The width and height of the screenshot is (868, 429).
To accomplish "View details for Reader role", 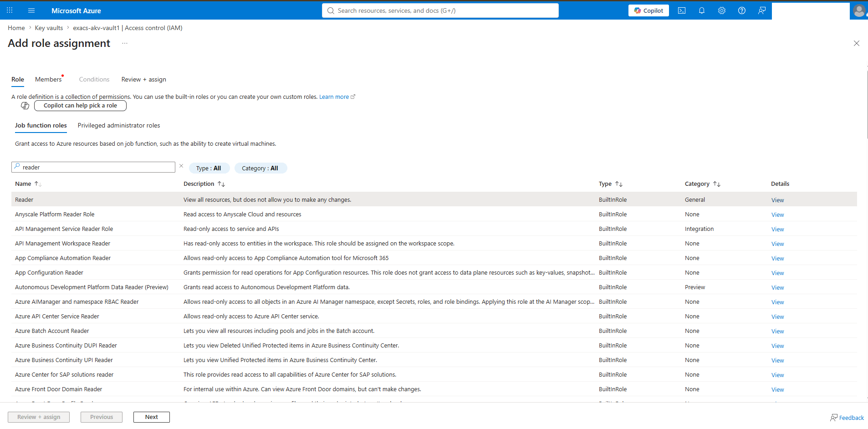I will pyautogui.click(x=778, y=200).
